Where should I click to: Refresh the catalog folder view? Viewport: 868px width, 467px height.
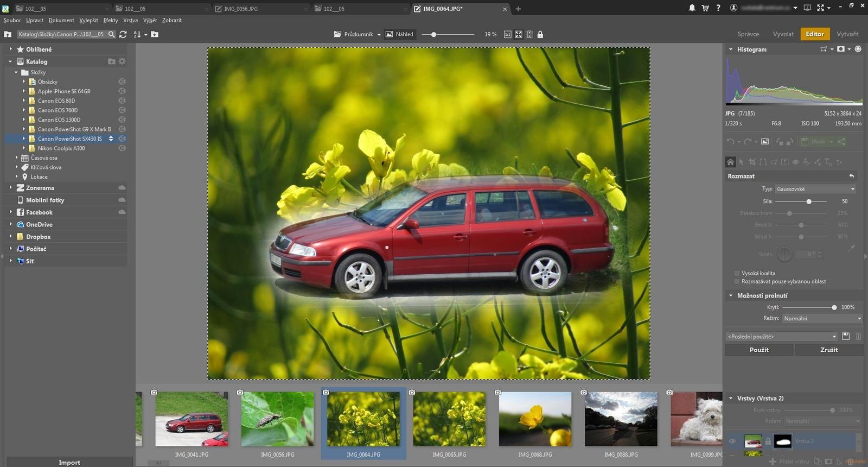coord(123,34)
